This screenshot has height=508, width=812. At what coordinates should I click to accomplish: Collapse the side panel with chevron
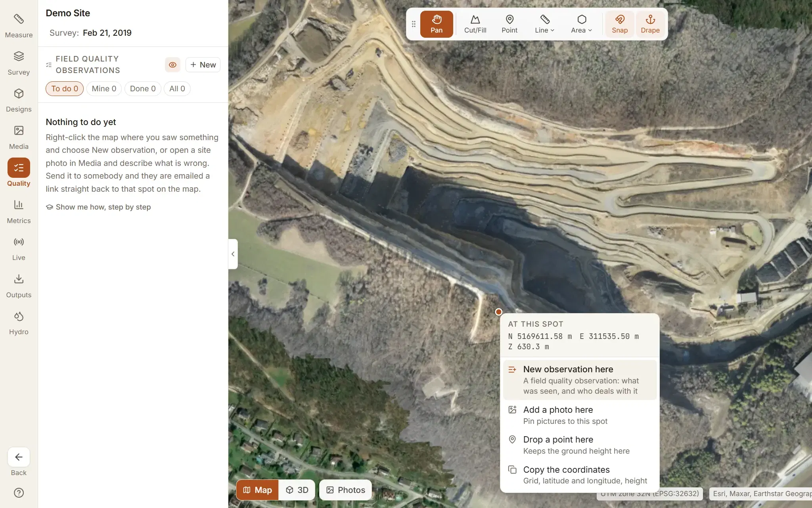(233, 254)
